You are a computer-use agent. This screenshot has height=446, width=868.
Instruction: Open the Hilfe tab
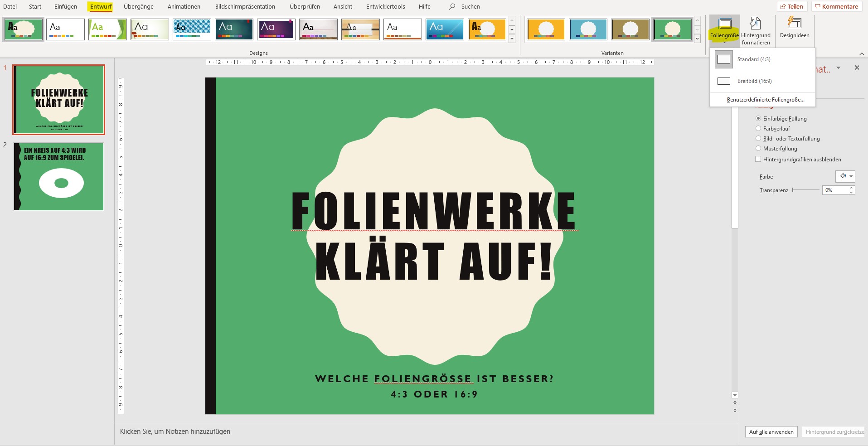[425, 6]
